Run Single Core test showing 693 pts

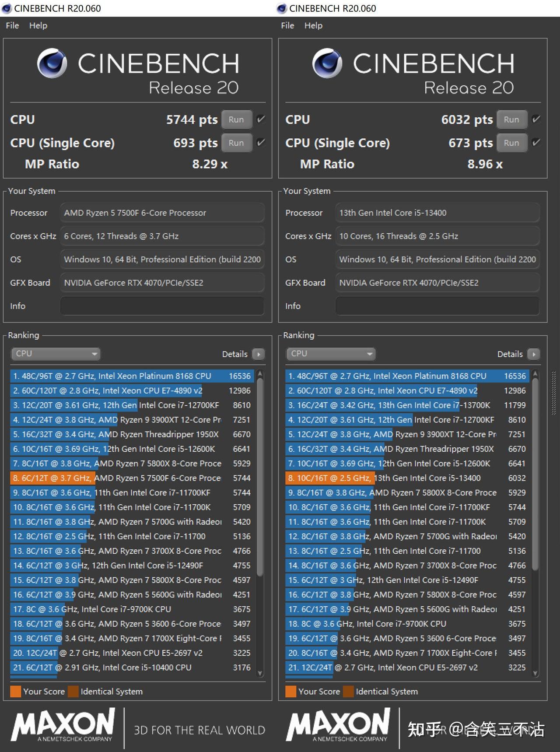[236, 143]
